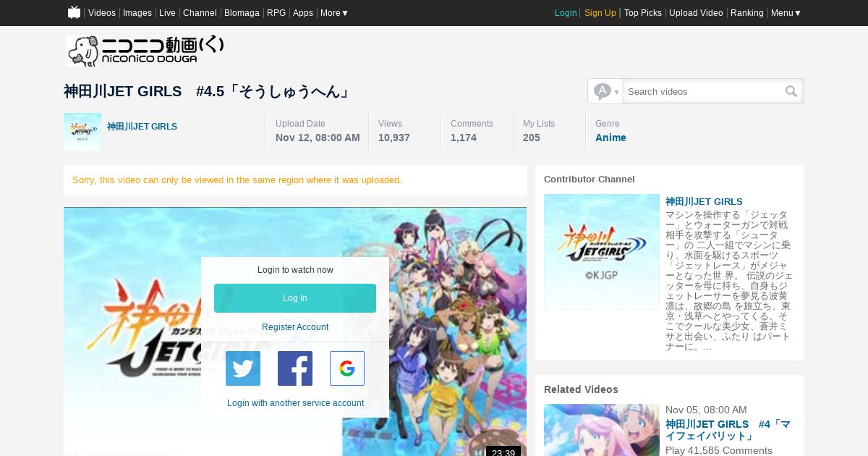
Task: Click the Related Videos heading
Action: pos(581,389)
